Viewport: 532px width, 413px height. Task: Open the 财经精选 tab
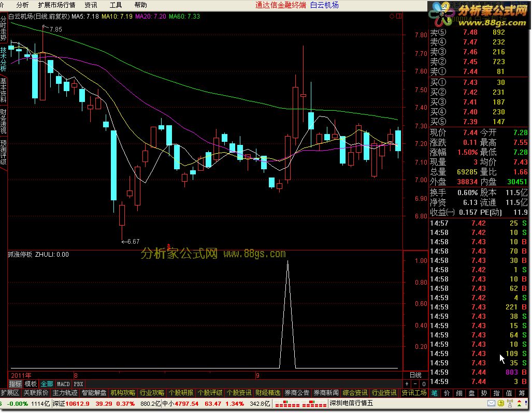point(268,393)
